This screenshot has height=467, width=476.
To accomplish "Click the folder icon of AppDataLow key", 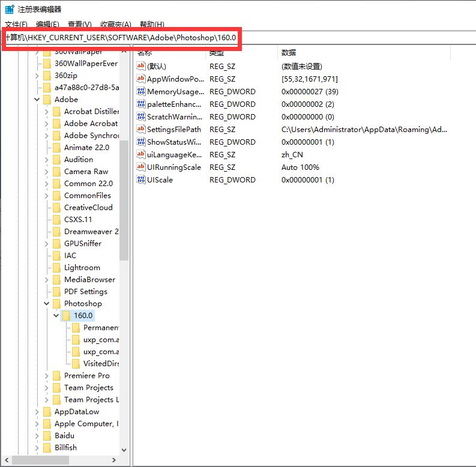I will coord(47,412).
